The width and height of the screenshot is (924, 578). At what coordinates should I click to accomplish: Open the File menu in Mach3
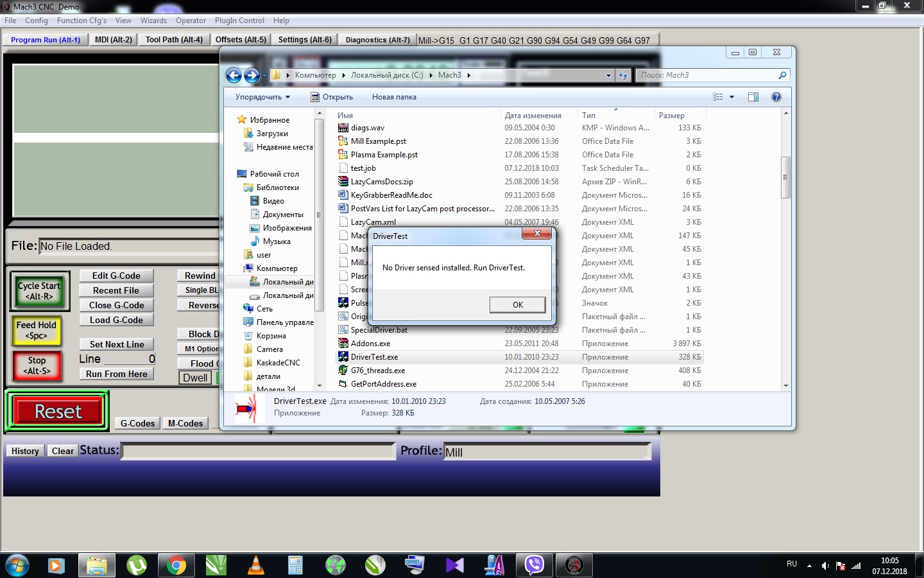coord(10,21)
